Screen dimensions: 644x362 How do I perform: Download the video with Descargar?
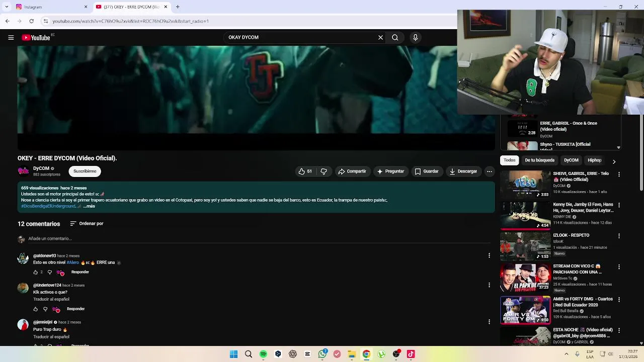tap(463, 171)
